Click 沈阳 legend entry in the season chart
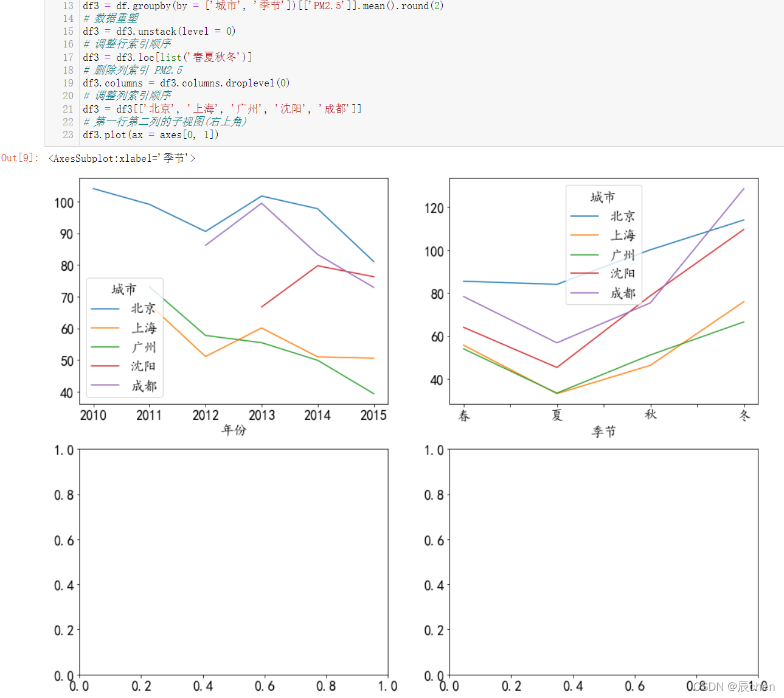Viewport: 784px width, 698px height. (x=603, y=273)
